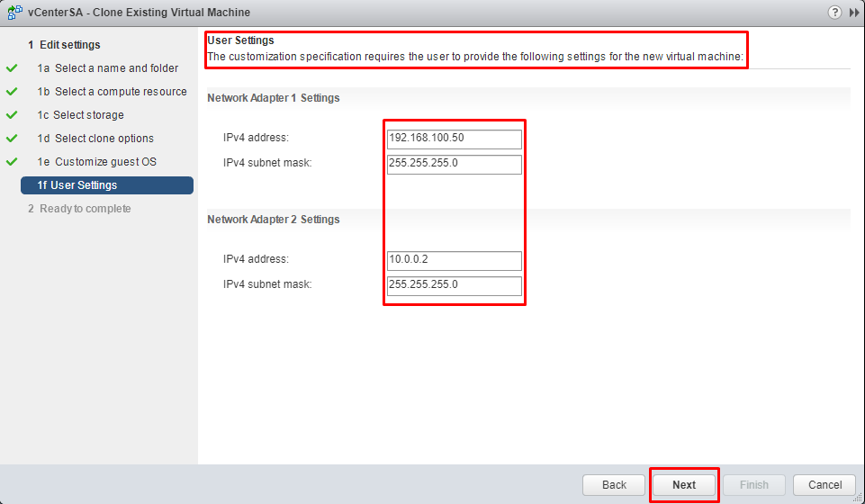Viewport: 865px width, 504px height.
Task: Click Network Adapter 1 IPv4 subnet mask field
Action: point(454,165)
